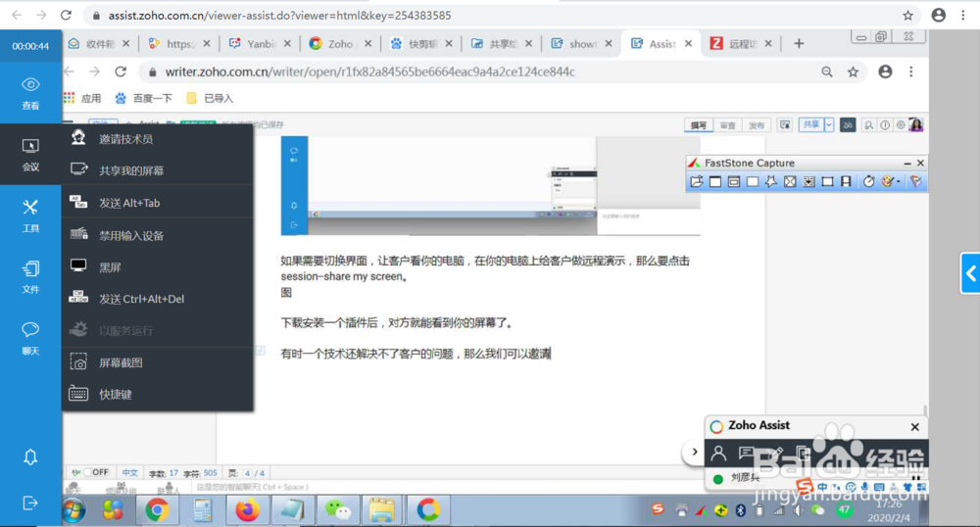
Task: Click FastStone capture active window icon
Action: click(715, 181)
